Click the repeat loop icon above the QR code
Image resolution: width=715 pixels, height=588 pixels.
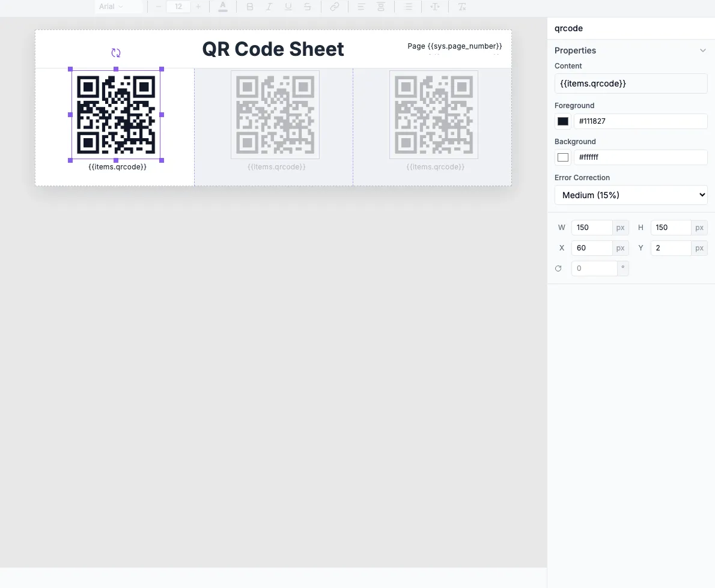116,52
